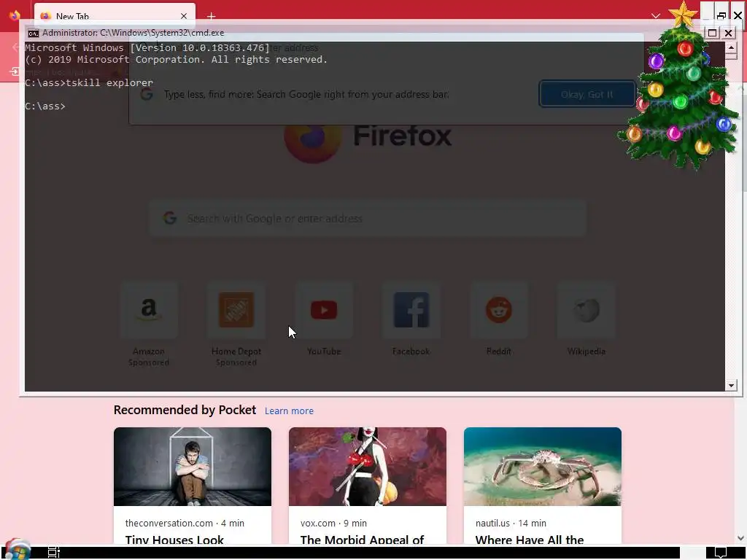
Task: Open the Morbid Appeal article thumbnail
Action: click(x=368, y=467)
